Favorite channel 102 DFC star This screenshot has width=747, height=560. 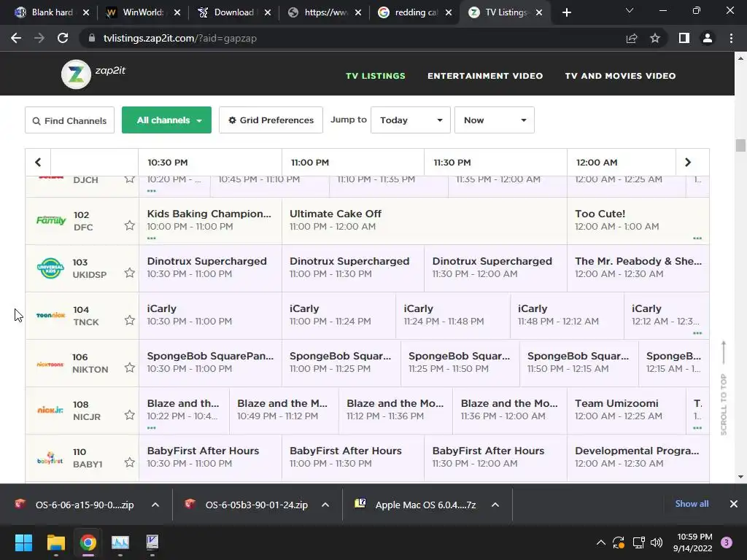130,225
